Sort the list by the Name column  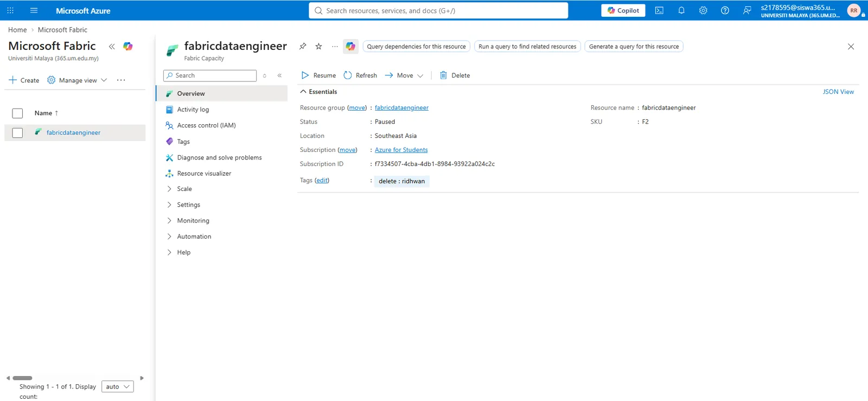(46, 113)
